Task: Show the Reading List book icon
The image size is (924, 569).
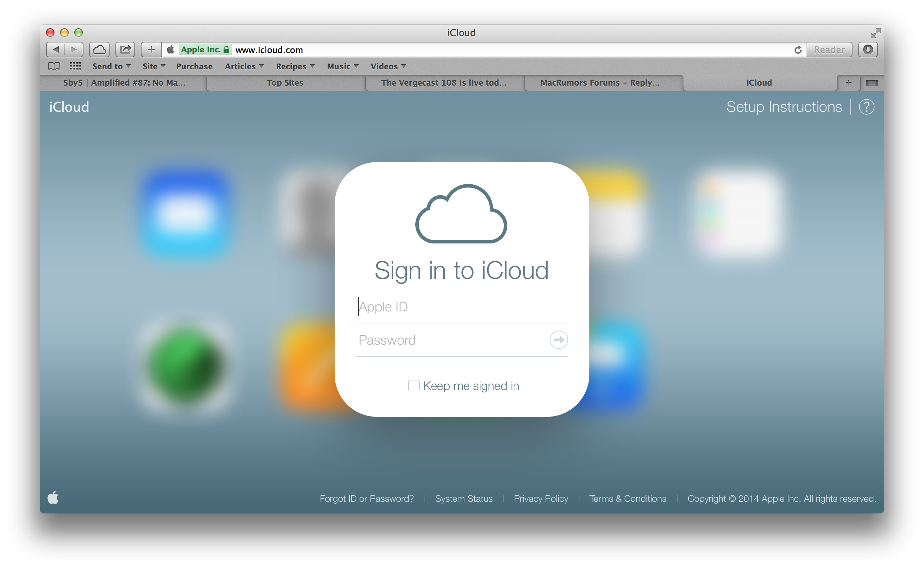Action: pos(54,66)
